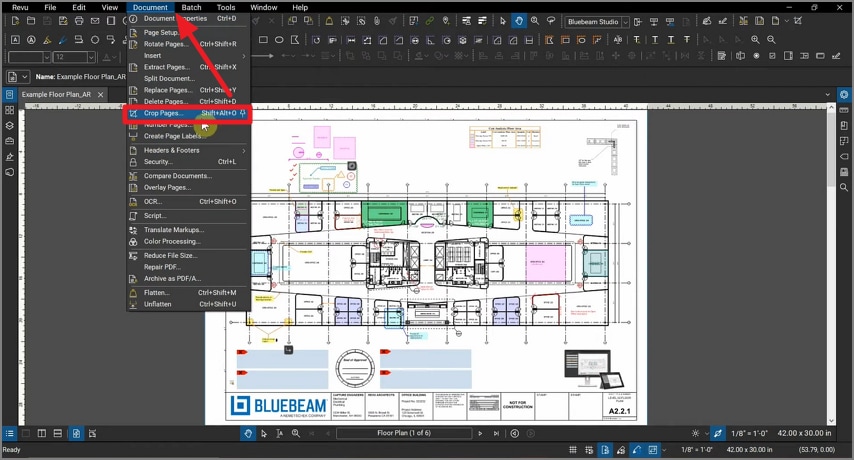Open the Search icon in right sidebar
854x460 pixels.
[x=844, y=187]
